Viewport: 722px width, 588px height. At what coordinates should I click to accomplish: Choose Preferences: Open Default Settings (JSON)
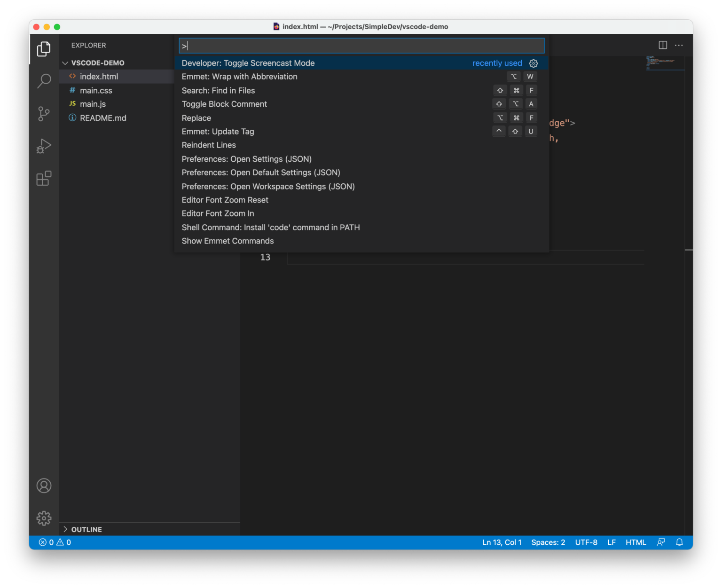coord(361,172)
